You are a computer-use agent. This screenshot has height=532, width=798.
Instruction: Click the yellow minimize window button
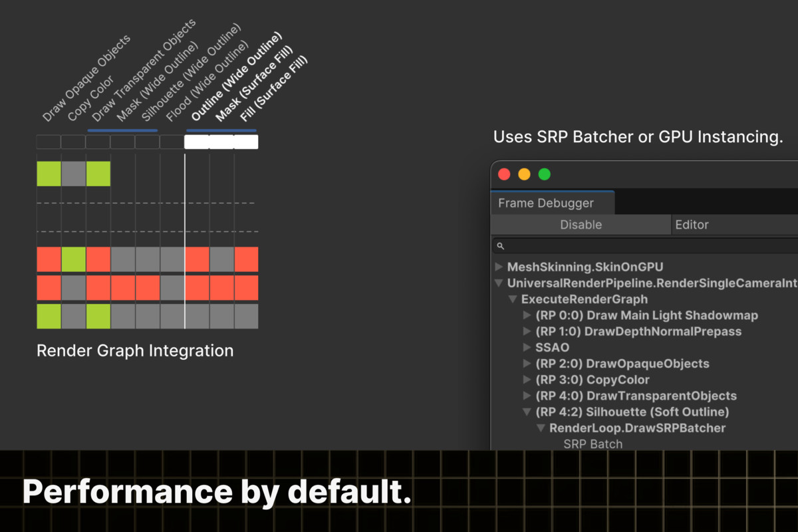point(524,174)
